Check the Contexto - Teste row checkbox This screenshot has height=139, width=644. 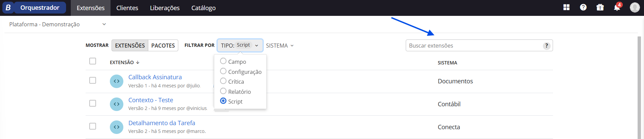tap(93, 103)
